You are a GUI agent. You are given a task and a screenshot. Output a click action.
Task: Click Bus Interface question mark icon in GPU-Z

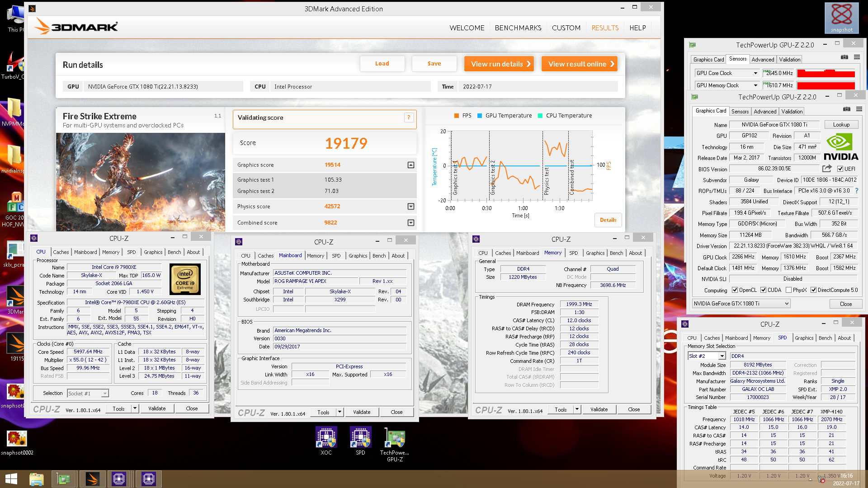coord(857,191)
